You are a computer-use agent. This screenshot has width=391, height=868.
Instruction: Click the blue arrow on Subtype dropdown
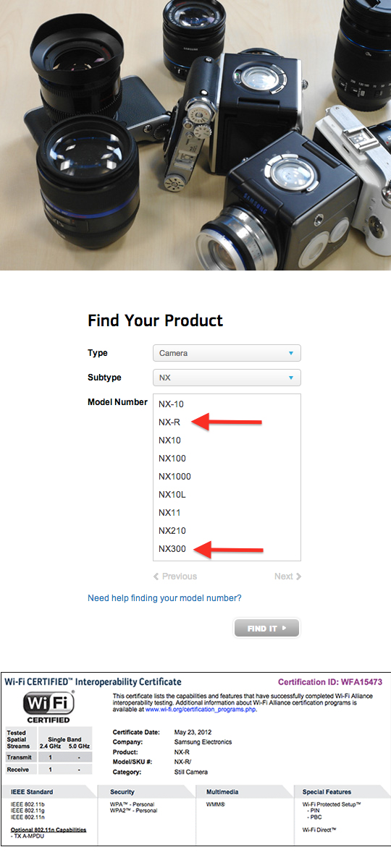(x=291, y=378)
